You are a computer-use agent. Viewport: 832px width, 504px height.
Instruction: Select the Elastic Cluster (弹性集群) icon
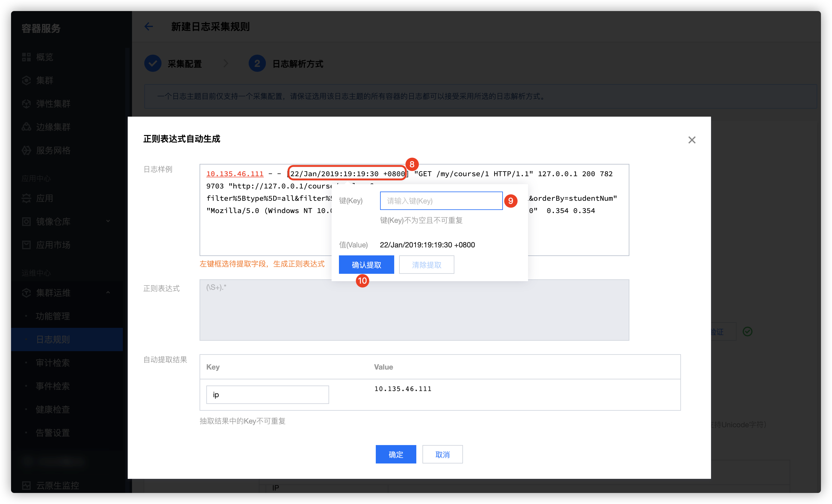[26, 104]
